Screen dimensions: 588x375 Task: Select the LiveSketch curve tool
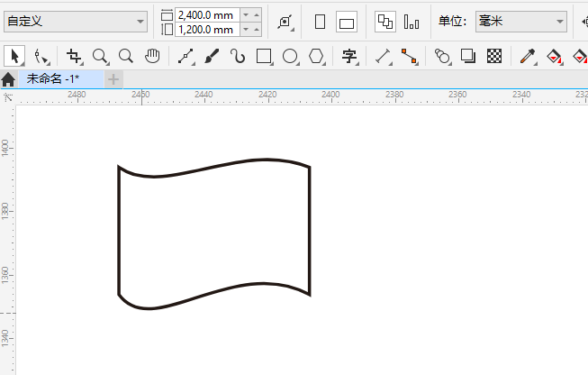[238, 56]
